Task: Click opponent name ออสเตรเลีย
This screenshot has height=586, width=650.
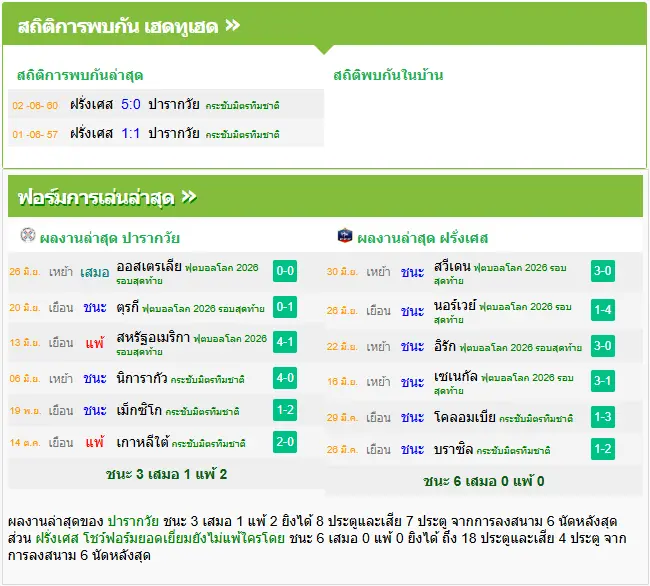Action: tap(149, 266)
